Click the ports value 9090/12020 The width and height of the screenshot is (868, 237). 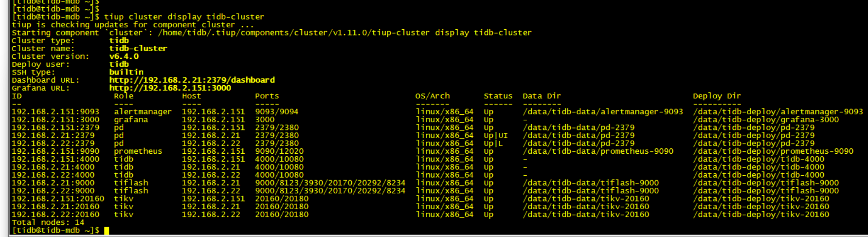pyautogui.click(x=279, y=151)
